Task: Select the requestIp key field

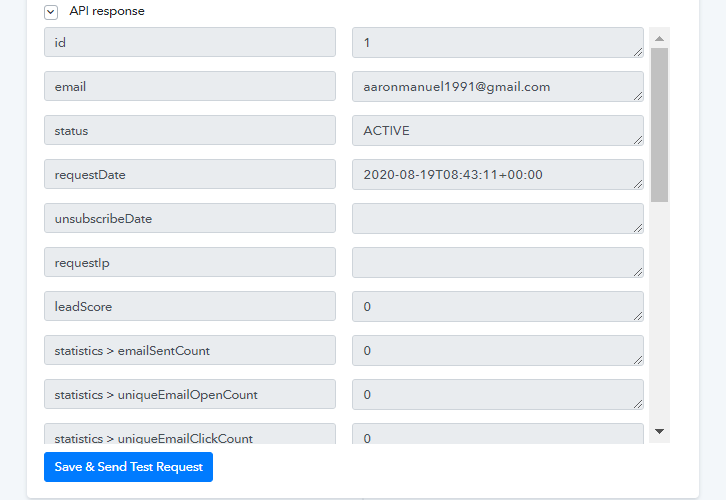Action: click(x=190, y=262)
